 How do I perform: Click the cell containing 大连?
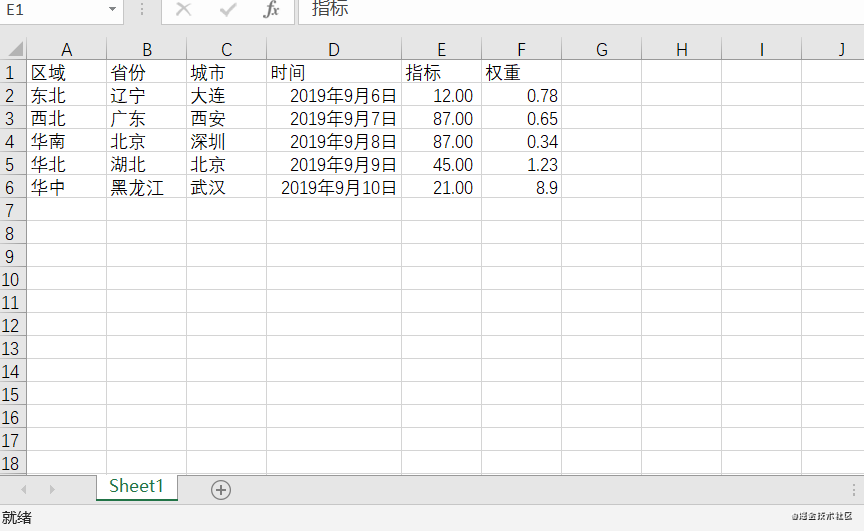pos(226,95)
